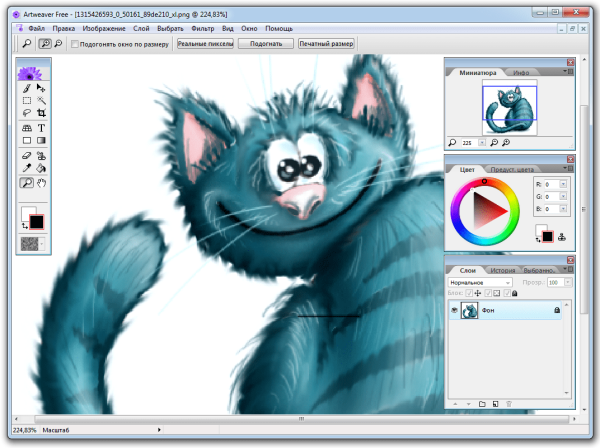Switch to the История tab

(502, 270)
